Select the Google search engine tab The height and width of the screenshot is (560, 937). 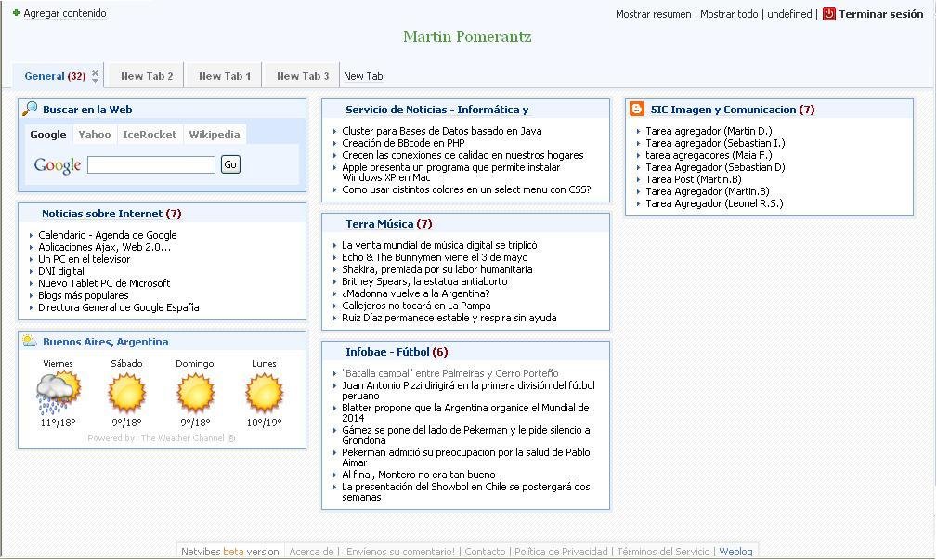tap(48, 135)
